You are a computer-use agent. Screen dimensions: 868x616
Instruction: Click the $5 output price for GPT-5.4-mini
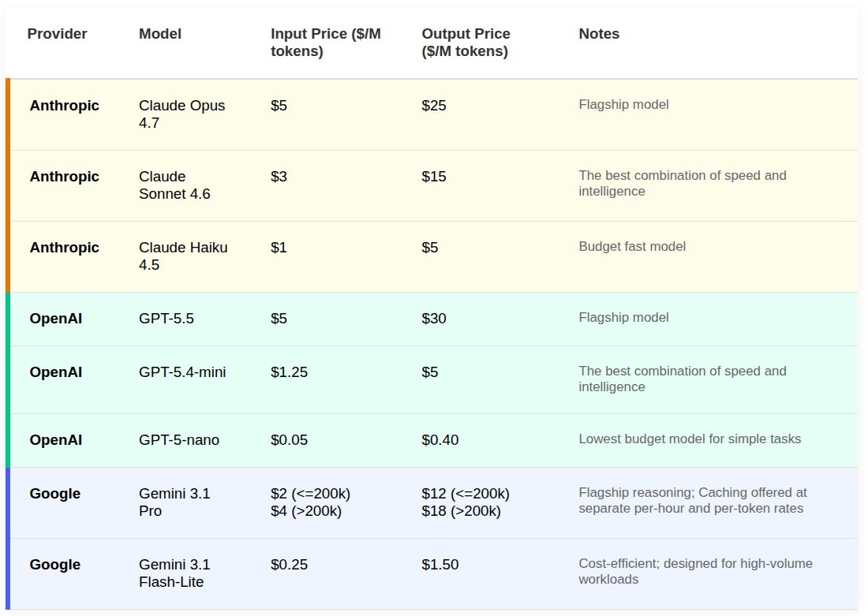(x=430, y=372)
